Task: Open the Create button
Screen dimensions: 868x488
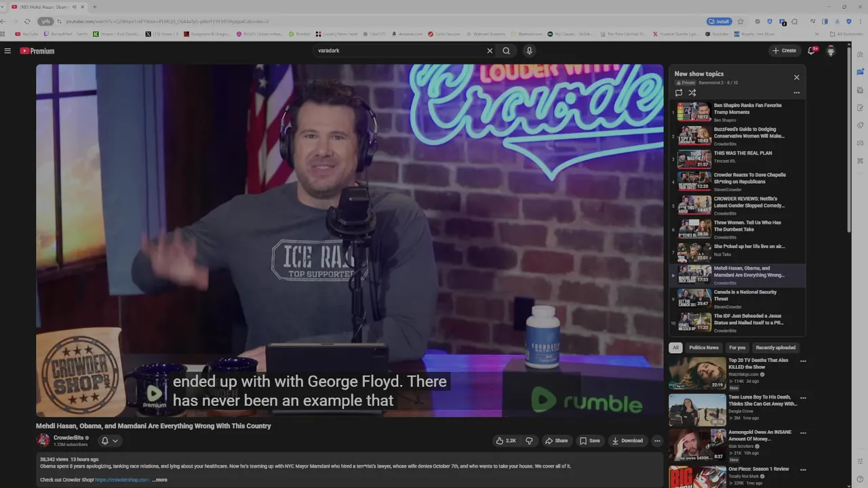Action: click(785, 51)
